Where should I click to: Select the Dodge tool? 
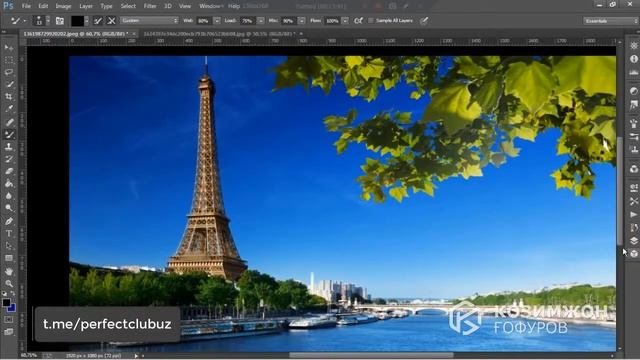click(x=9, y=208)
